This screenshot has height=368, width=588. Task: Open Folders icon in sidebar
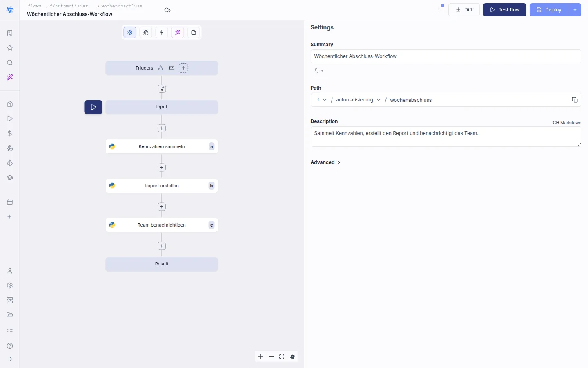10,315
